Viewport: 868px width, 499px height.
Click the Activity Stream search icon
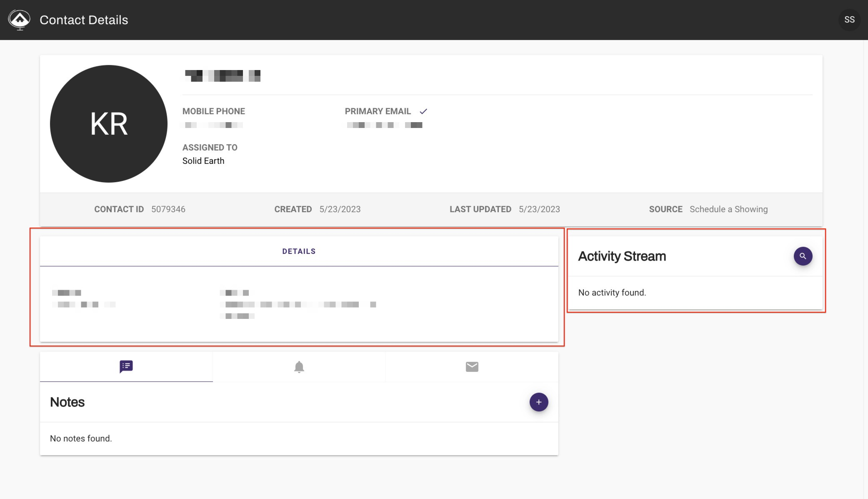[803, 256]
